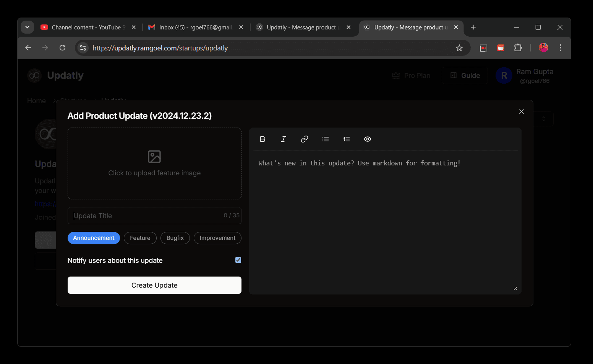
Task: Click into the markdown update text area
Action: point(385,222)
